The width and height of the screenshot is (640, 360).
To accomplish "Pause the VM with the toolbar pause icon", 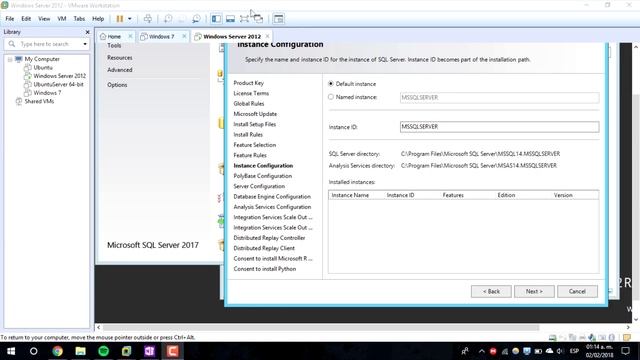I will tap(120, 19).
